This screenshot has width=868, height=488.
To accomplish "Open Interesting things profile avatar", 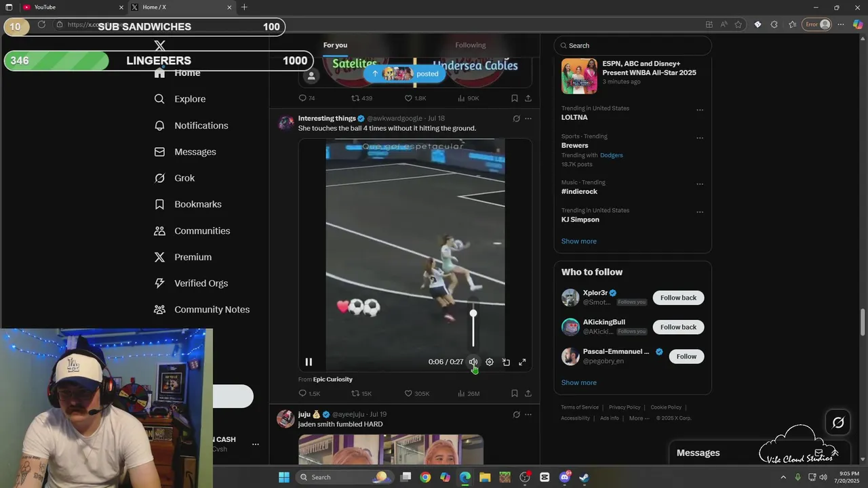I will click(285, 123).
